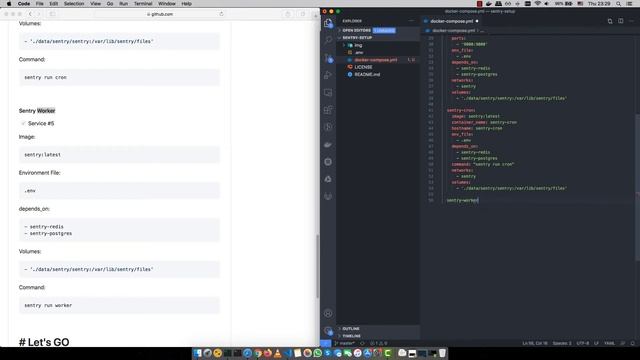
Task: Change language mode via YAML
Action: (609, 343)
